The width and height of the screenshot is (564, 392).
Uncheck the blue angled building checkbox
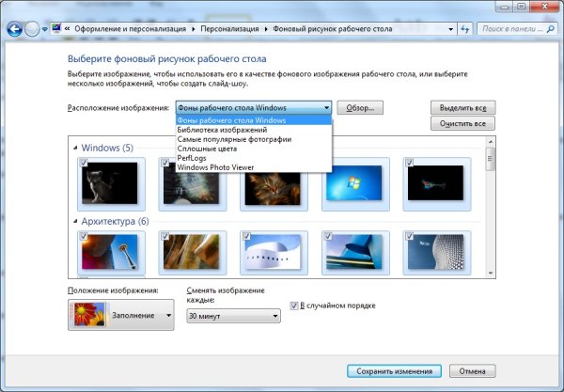(x=328, y=236)
